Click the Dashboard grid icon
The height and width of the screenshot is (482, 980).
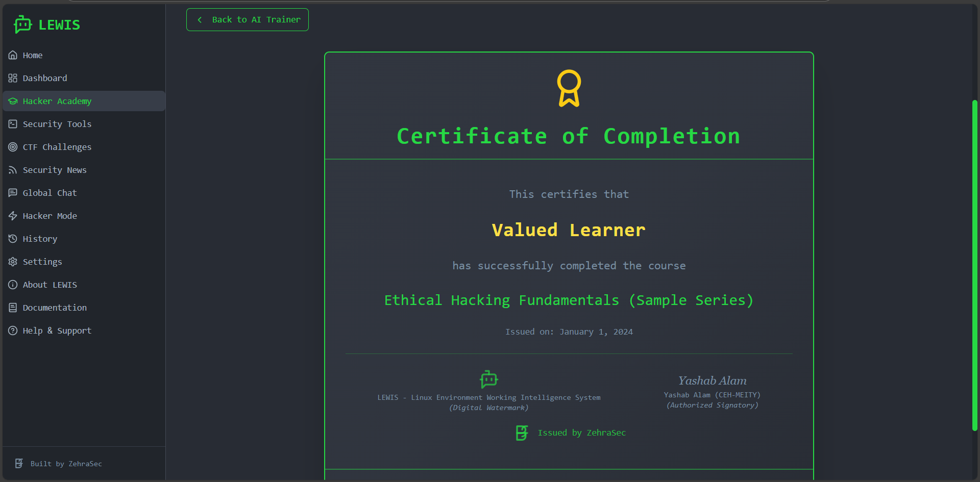pyautogui.click(x=13, y=78)
